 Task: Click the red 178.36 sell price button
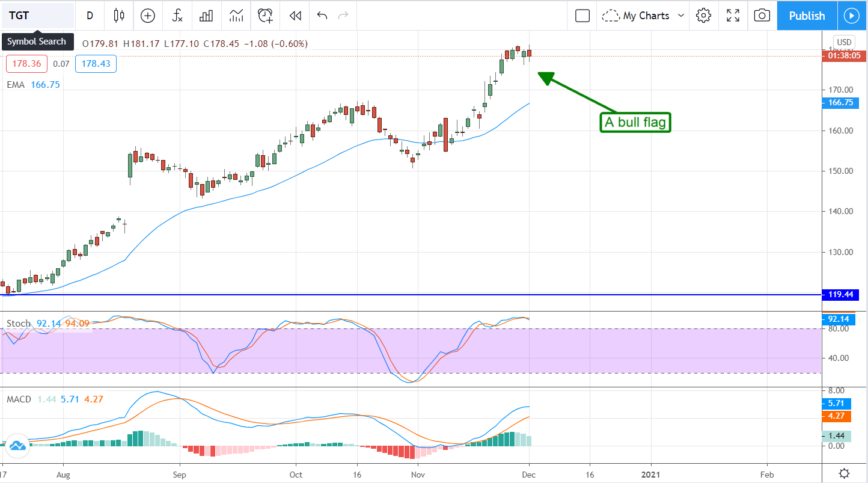[26, 64]
